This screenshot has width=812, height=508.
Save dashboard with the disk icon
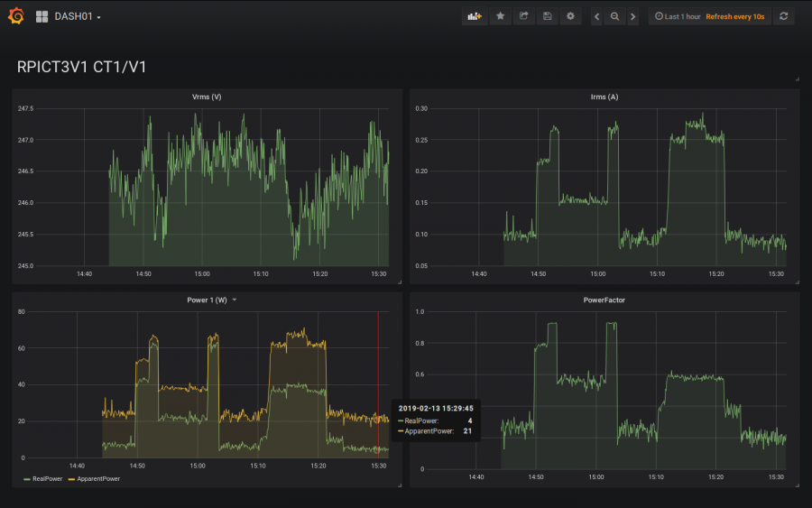click(x=547, y=16)
